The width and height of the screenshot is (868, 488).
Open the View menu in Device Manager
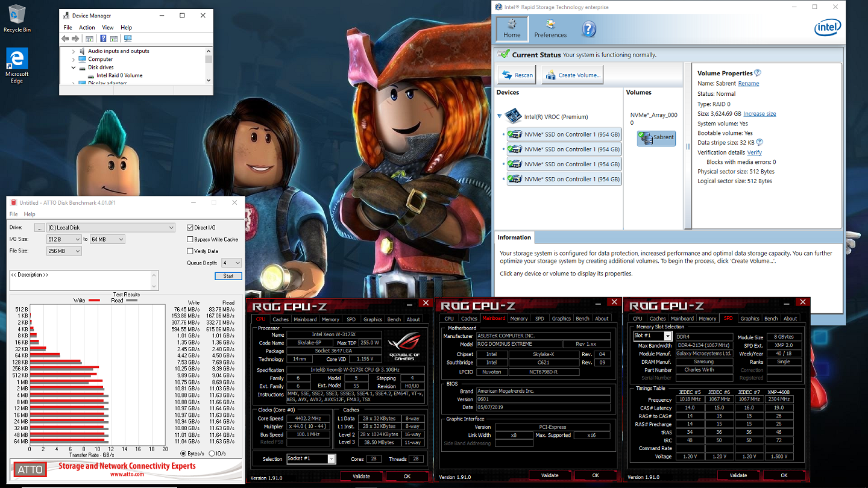108,28
